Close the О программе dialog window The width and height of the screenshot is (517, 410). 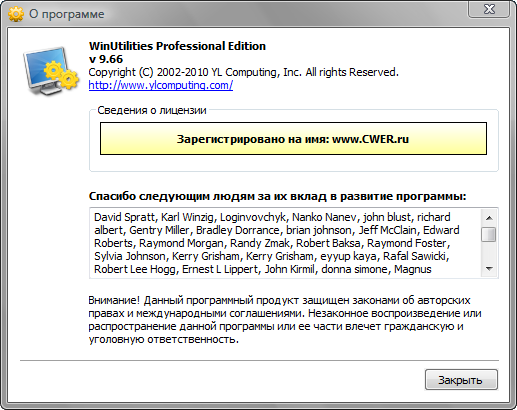point(489,9)
